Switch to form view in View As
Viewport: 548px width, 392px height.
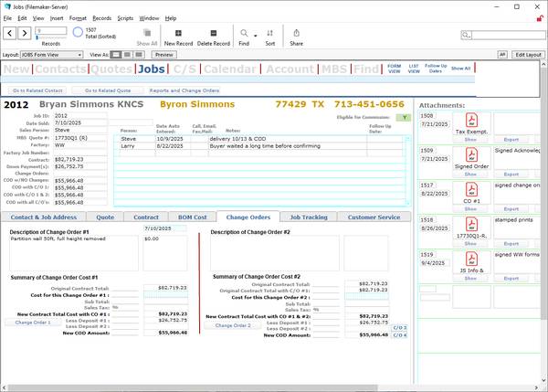[116, 55]
